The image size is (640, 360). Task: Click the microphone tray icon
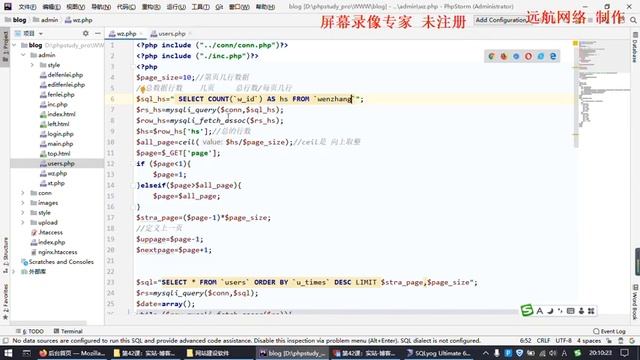(x=496, y=353)
